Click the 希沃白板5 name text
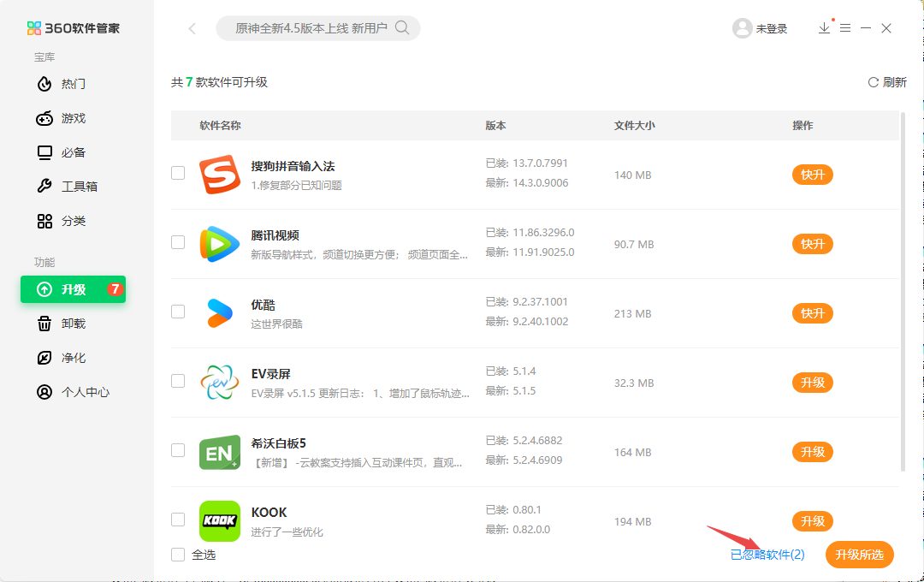This screenshot has height=582, width=924. pyautogui.click(x=279, y=443)
